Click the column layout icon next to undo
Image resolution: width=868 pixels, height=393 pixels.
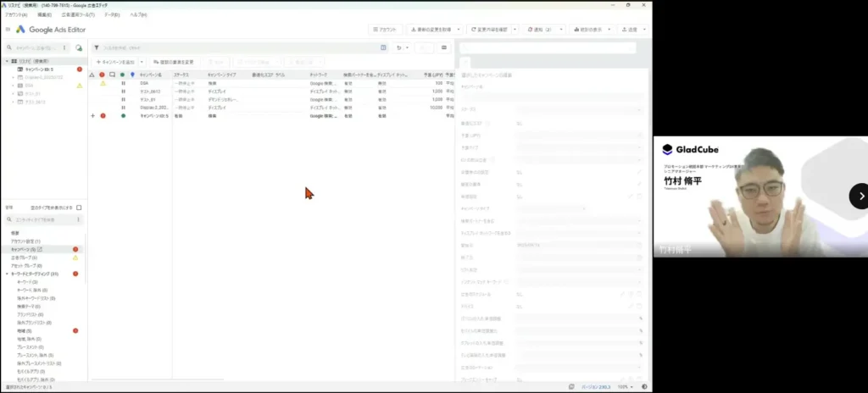[x=384, y=47]
